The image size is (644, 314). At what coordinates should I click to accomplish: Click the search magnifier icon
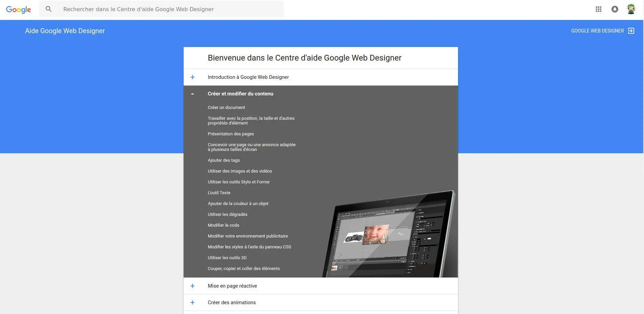coord(49,9)
